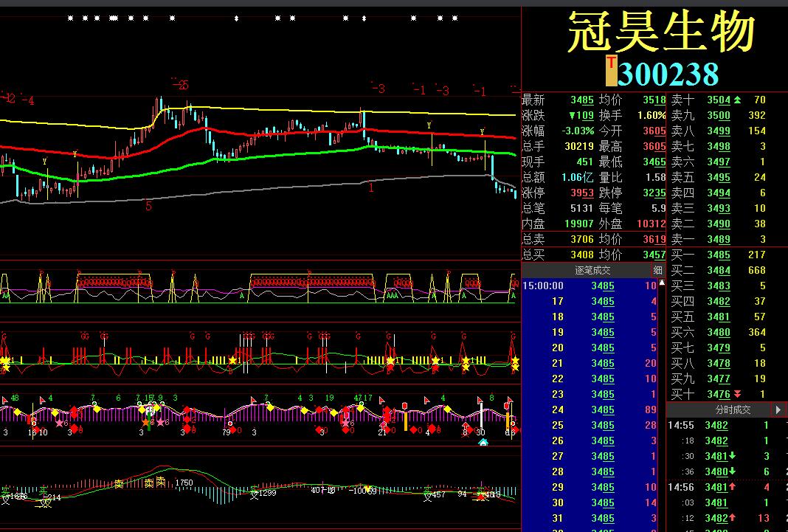Select the 买七 order row at 3479
The width and height of the screenshot is (788, 532).
pos(719,348)
